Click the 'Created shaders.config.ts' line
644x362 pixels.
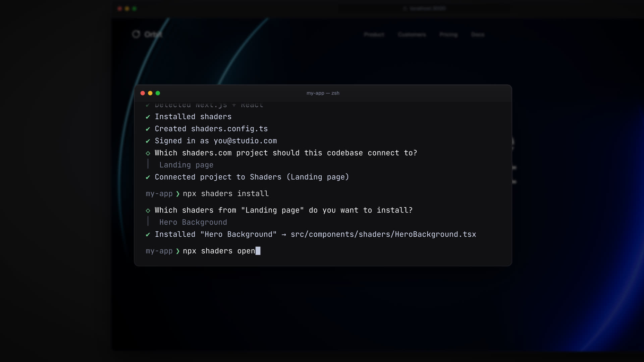pos(211,129)
